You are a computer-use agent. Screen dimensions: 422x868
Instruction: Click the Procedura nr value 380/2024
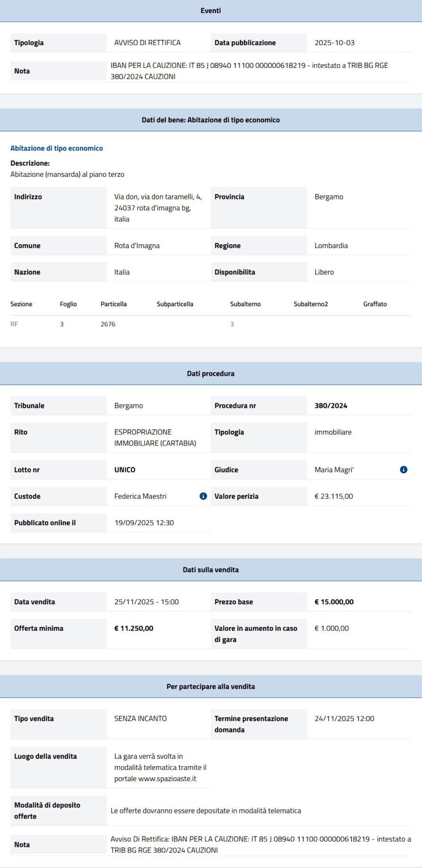point(331,405)
